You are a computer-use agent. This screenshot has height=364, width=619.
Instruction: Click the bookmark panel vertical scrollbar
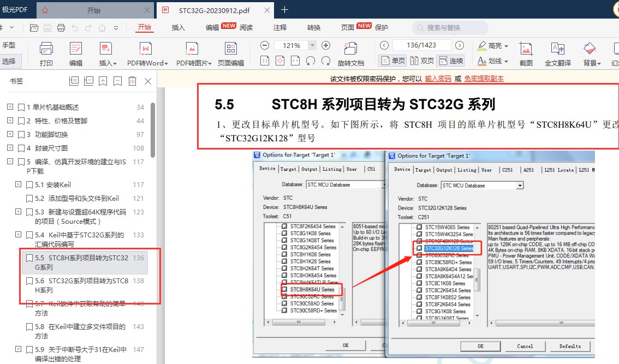click(x=153, y=130)
